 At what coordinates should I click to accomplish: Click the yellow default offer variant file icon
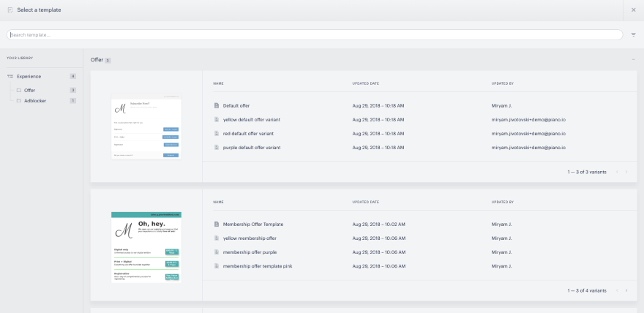(x=216, y=119)
